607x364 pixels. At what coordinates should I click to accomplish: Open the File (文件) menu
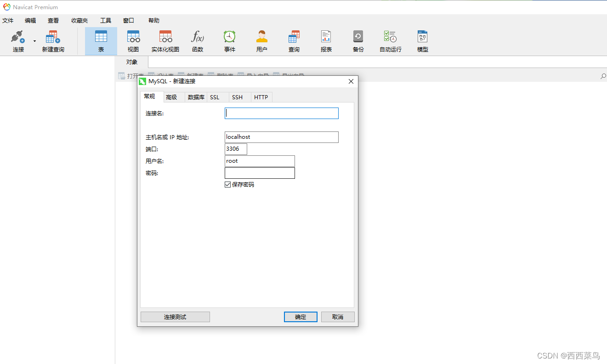coord(8,21)
